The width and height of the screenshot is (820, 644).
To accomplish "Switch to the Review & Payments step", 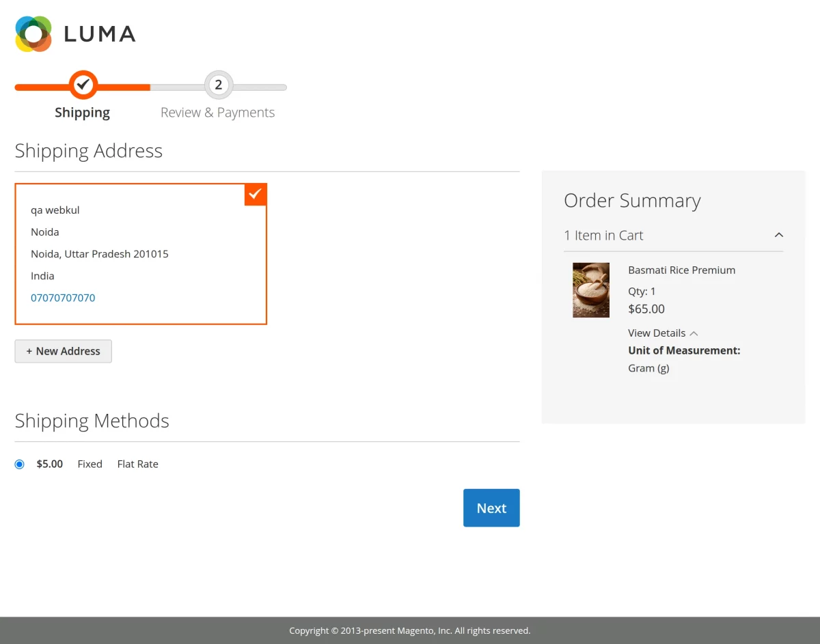I will coord(217,111).
